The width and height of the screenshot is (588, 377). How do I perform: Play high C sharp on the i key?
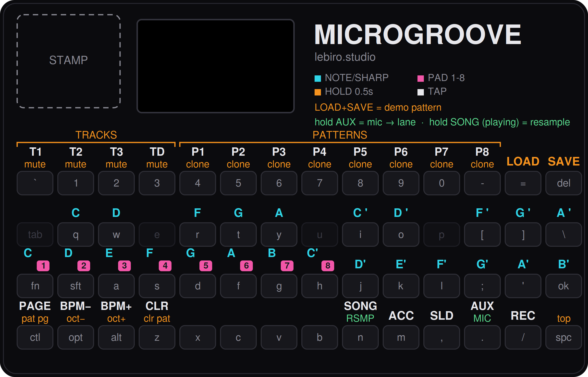[360, 235]
